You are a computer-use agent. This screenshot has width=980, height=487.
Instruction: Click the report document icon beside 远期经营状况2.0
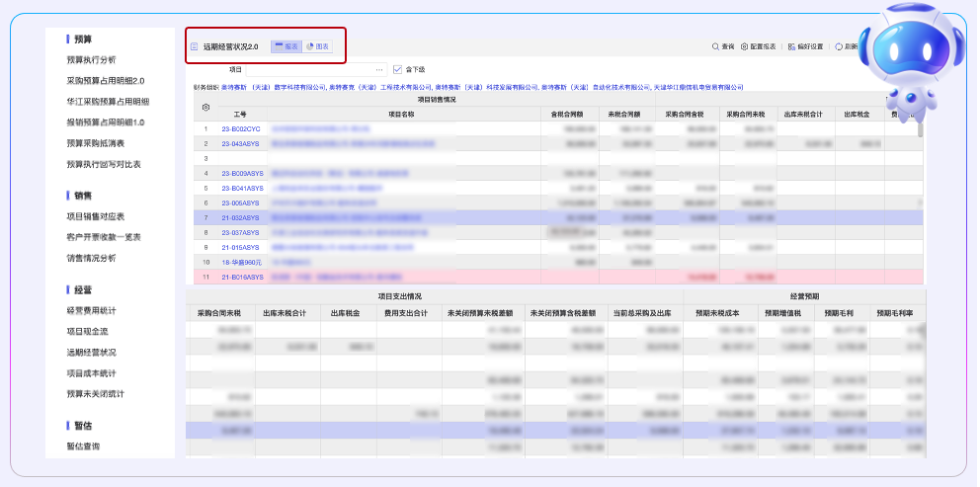(194, 46)
